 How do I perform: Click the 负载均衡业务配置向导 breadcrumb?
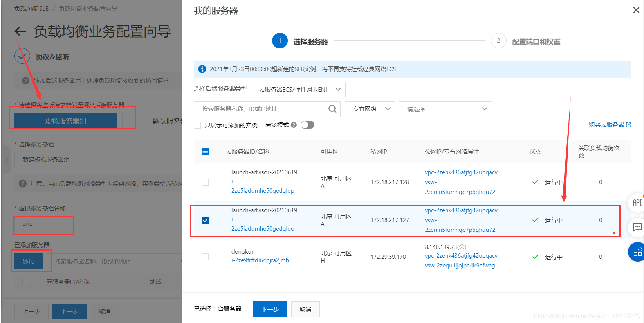pos(88,8)
